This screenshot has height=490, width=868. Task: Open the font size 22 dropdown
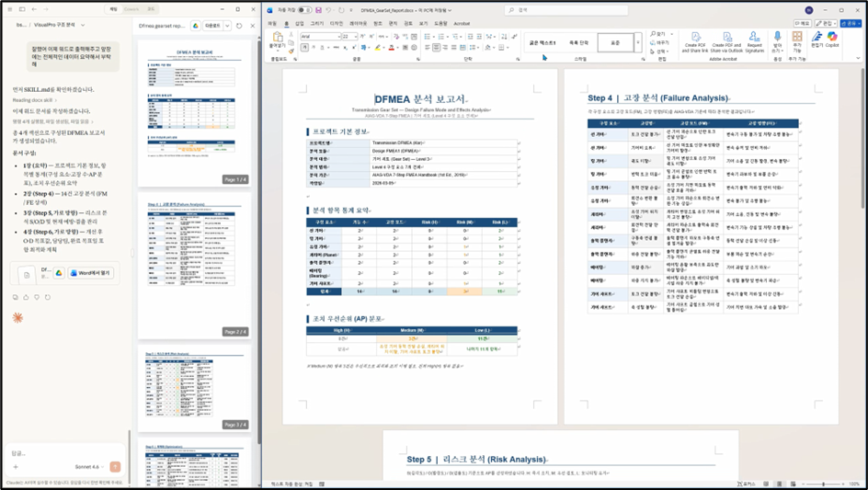coord(356,37)
